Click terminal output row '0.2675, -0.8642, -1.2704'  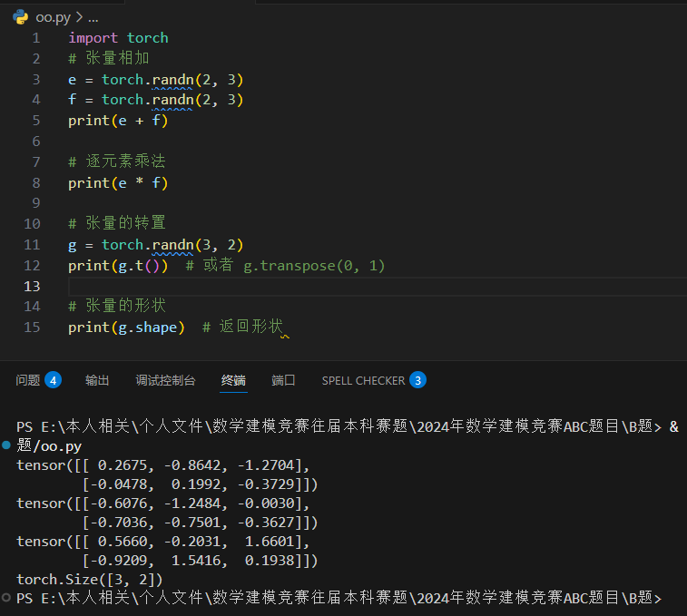163,464
